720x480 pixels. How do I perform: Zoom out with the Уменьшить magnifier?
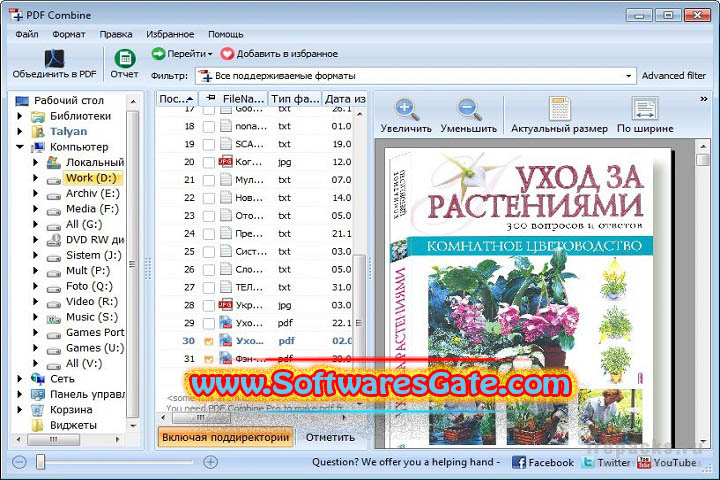pos(469,109)
